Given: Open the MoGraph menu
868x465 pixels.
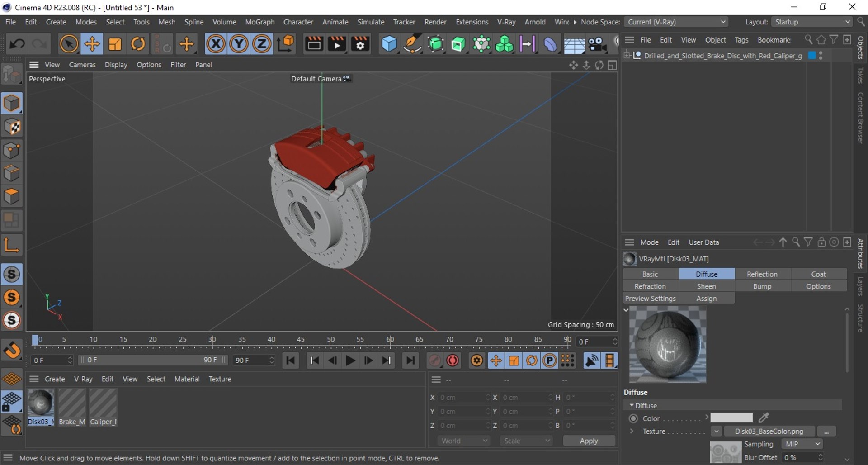Looking at the screenshot, I should click(260, 22).
